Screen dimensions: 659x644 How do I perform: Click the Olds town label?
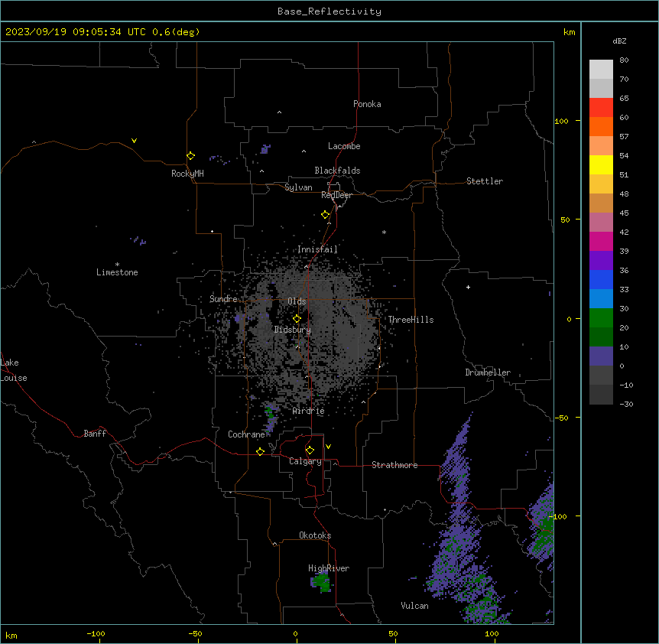tap(297, 301)
